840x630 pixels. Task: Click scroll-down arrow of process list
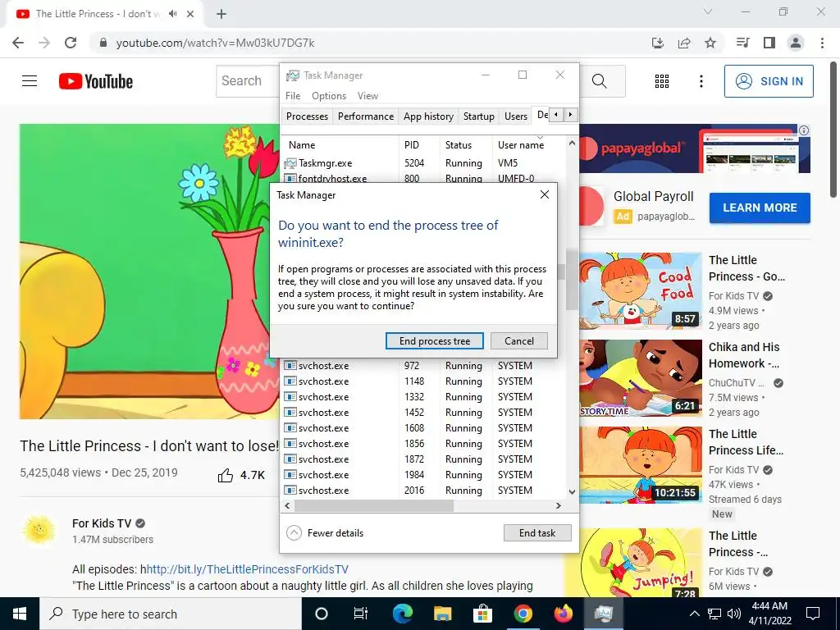(x=572, y=491)
